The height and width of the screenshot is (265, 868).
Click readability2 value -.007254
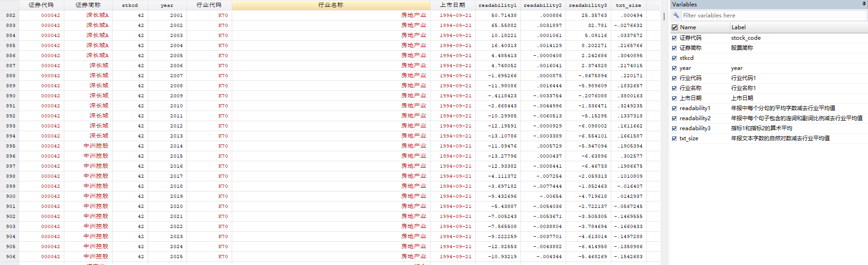543,176
